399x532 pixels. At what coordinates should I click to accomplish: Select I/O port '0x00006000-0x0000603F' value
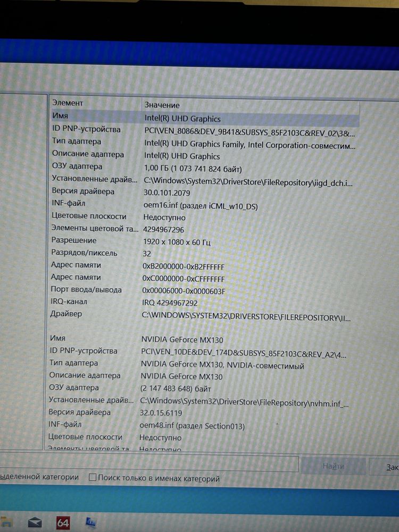pyautogui.click(x=184, y=291)
